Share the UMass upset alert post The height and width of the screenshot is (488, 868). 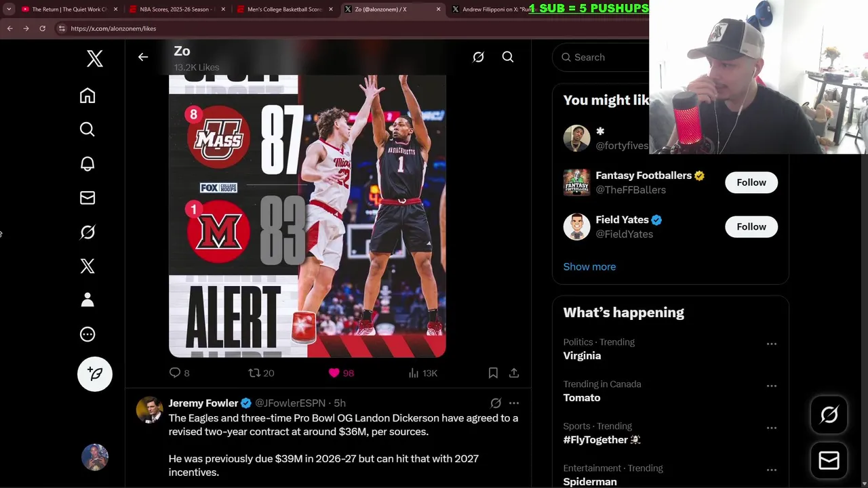(514, 373)
